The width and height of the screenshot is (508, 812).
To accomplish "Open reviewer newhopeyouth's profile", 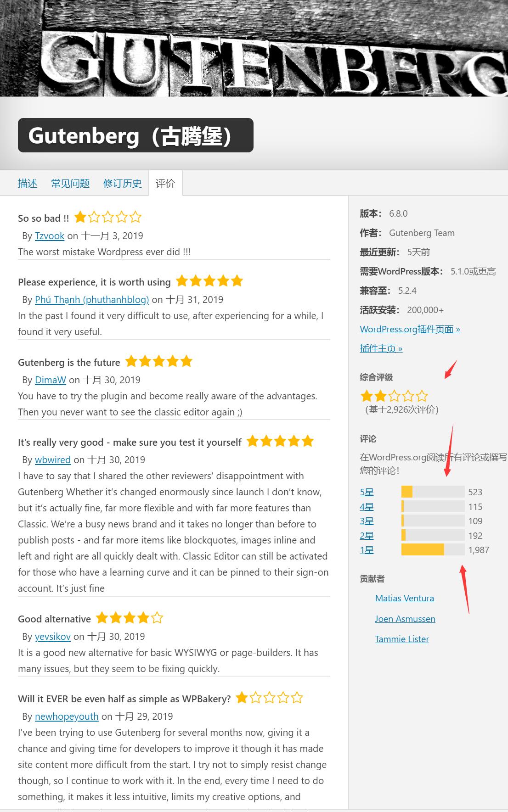I will coord(67,717).
